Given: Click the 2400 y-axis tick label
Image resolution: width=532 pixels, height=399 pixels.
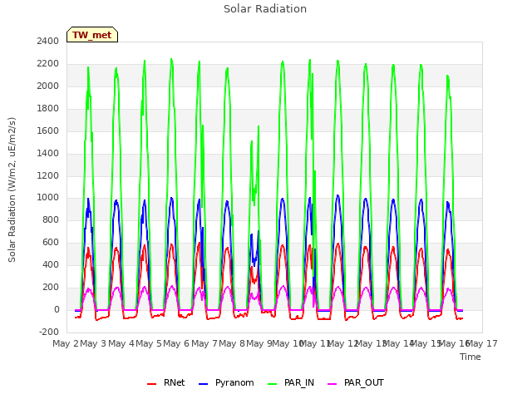Looking at the screenshot, I should (48, 41).
